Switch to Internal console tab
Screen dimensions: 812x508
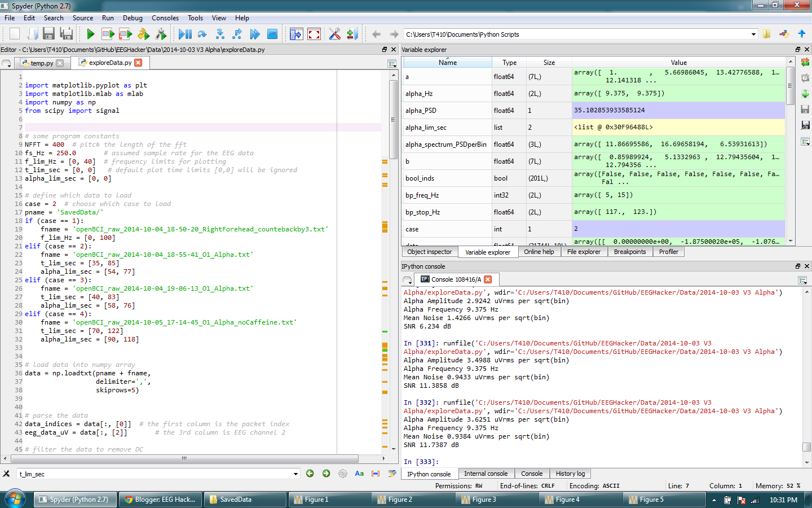click(x=486, y=474)
